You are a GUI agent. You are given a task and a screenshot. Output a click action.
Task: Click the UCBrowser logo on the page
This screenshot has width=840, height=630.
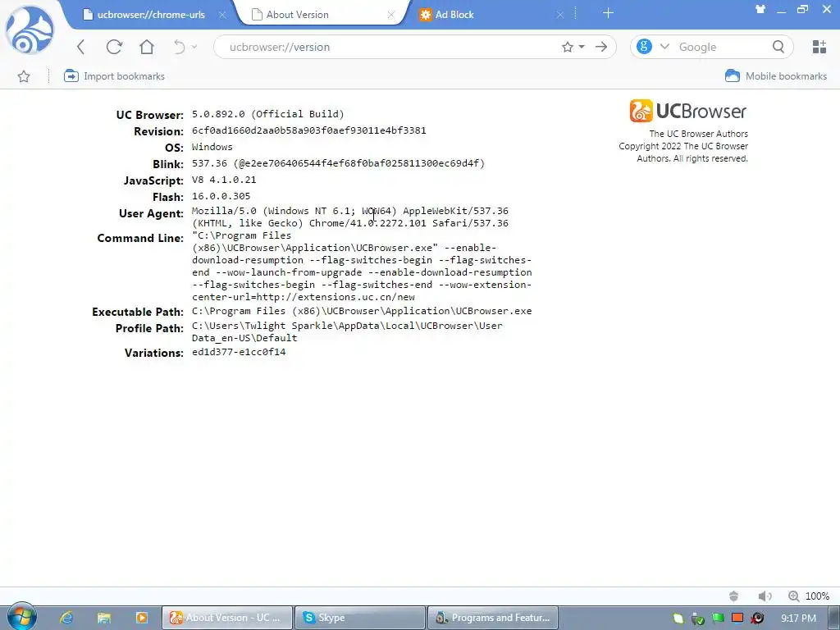688,111
